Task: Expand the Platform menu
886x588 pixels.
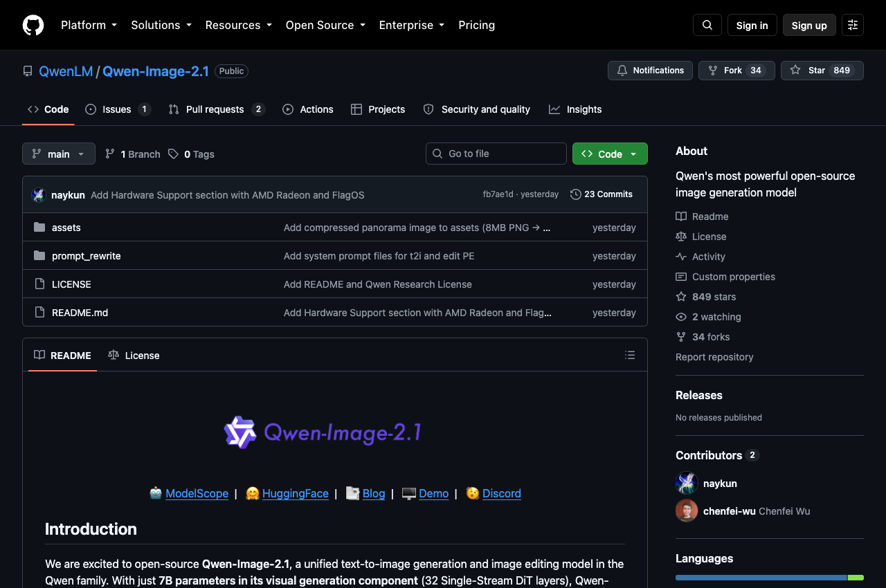Action: point(89,25)
